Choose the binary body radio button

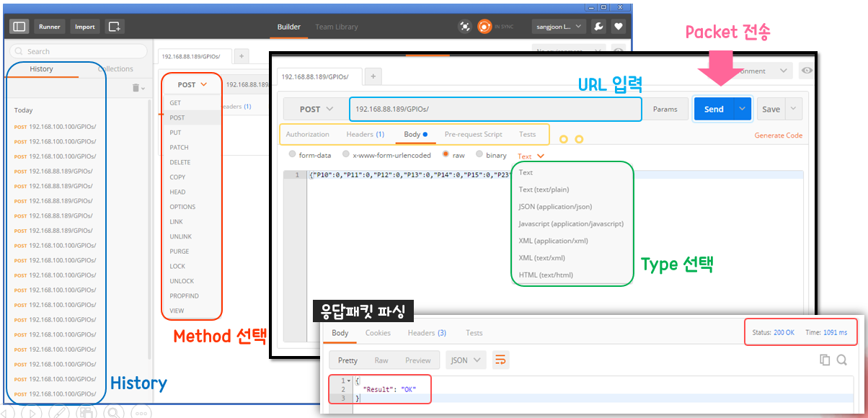479,154
